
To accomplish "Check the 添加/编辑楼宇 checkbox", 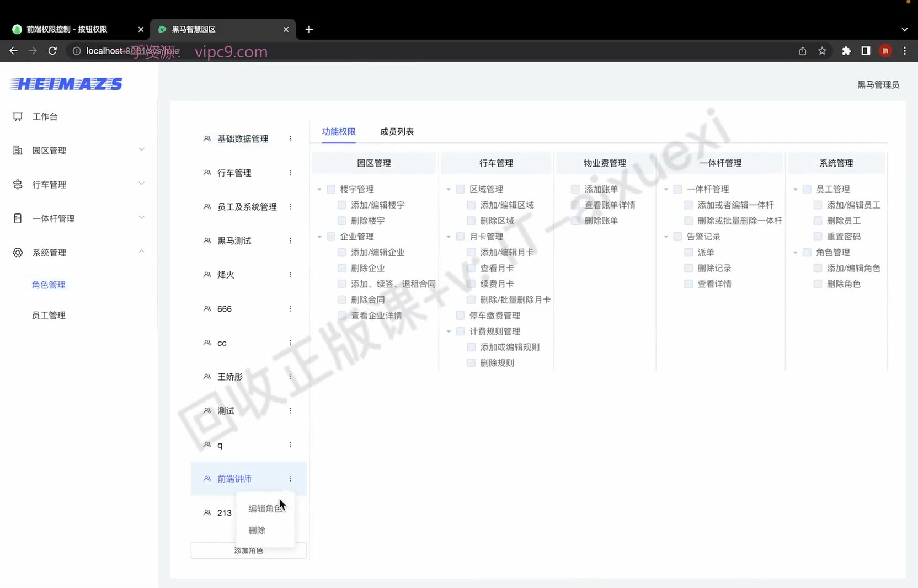I will (x=342, y=205).
